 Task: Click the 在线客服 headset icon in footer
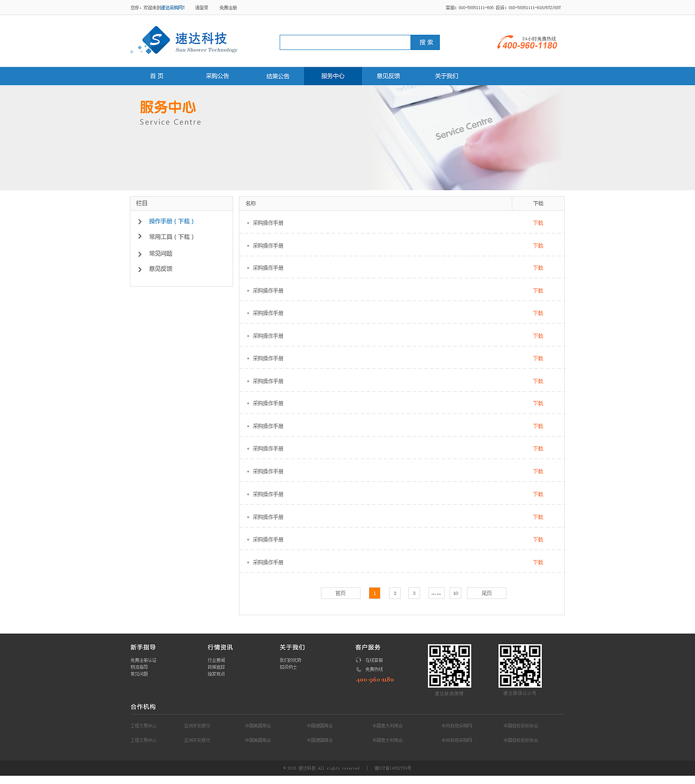click(x=358, y=660)
